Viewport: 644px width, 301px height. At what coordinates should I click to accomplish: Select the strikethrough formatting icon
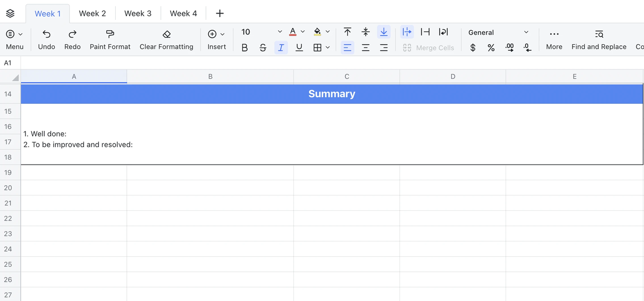point(263,48)
